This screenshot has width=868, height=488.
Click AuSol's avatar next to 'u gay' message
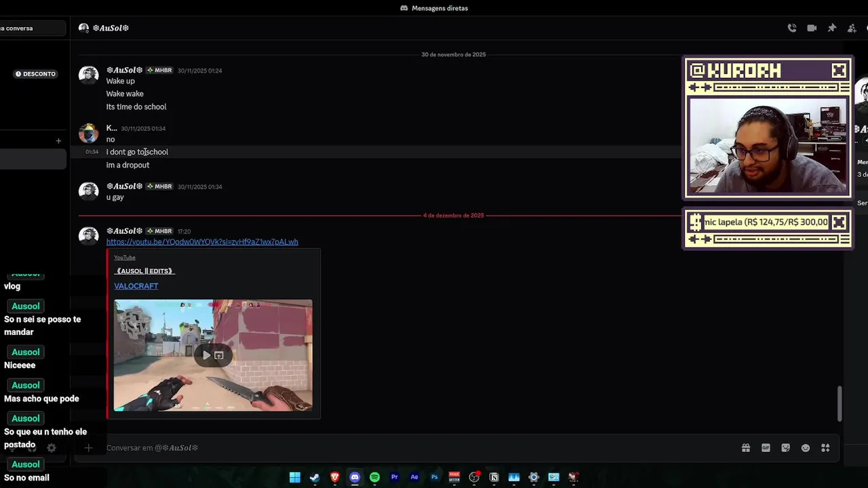click(89, 191)
